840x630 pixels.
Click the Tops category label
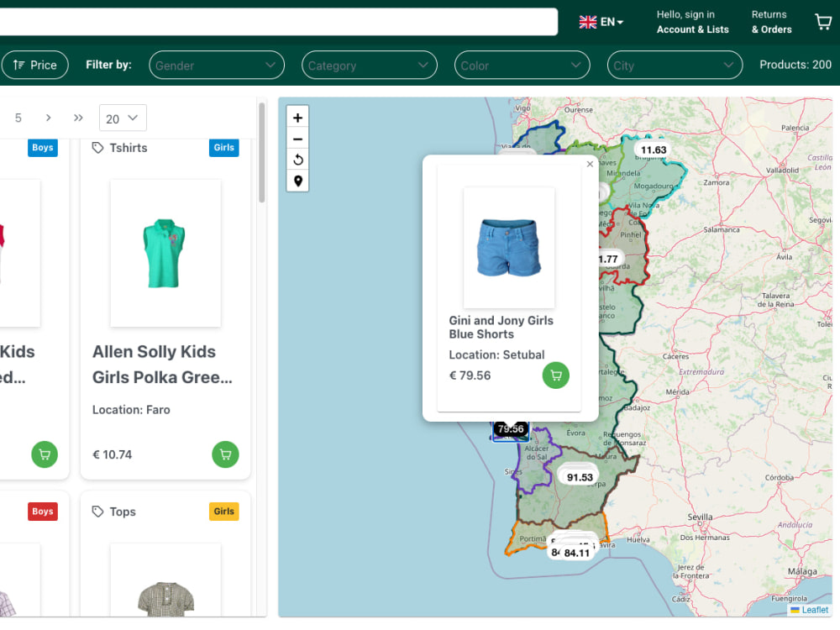(123, 512)
